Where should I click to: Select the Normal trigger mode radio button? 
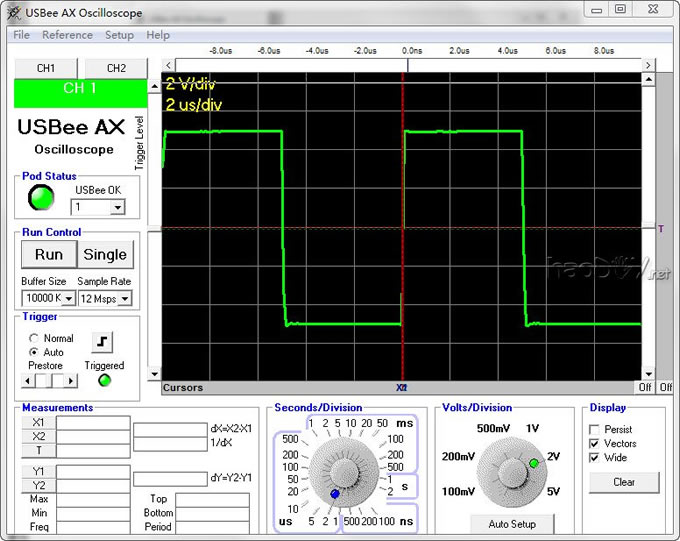tap(35, 338)
